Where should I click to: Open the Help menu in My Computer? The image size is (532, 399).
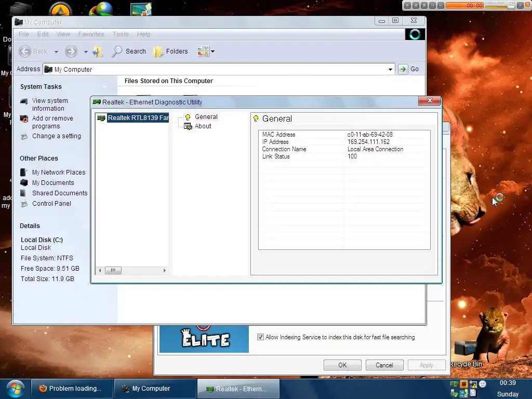click(x=143, y=34)
